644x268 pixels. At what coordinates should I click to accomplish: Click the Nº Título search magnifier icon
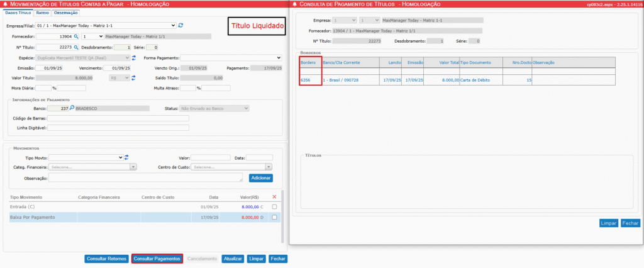pyautogui.click(x=76, y=47)
